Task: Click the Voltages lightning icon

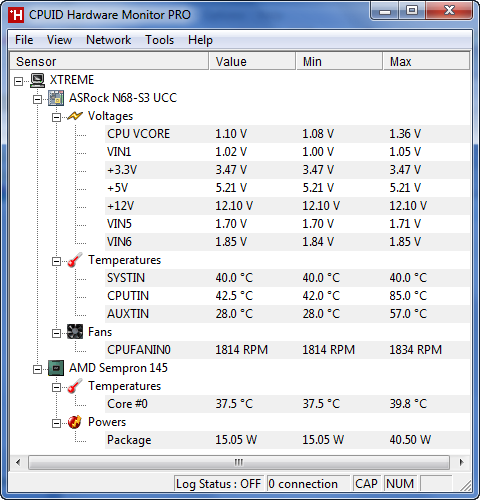Action: [75, 116]
